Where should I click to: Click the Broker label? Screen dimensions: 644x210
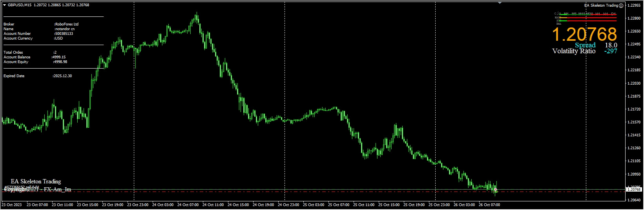pos(9,24)
